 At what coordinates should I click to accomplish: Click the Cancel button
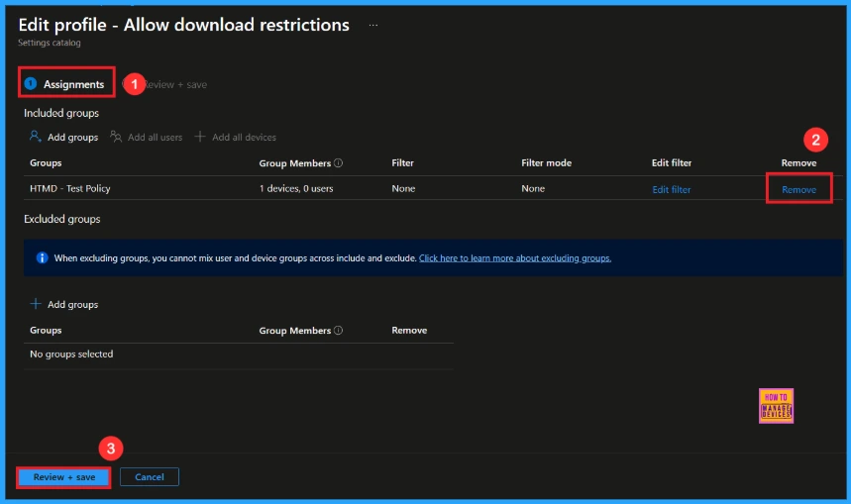[150, 477]
